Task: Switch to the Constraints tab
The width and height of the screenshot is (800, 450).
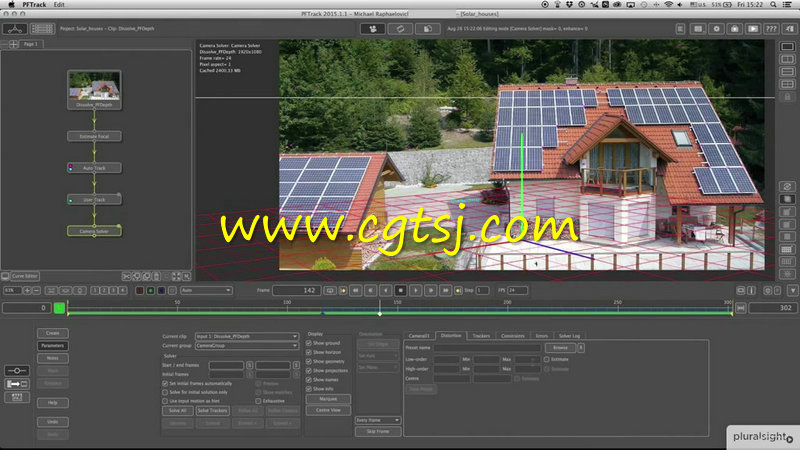Action: 513,336
